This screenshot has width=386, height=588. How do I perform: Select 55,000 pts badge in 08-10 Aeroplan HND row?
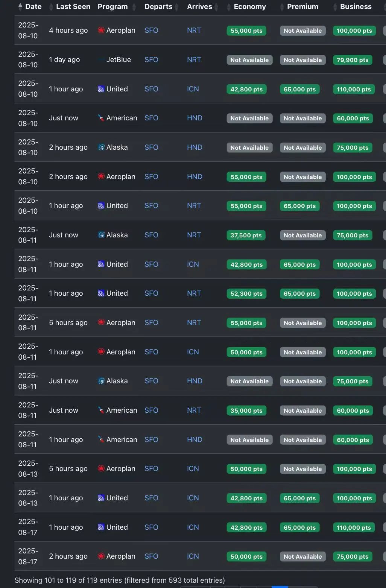click(246, 177)
